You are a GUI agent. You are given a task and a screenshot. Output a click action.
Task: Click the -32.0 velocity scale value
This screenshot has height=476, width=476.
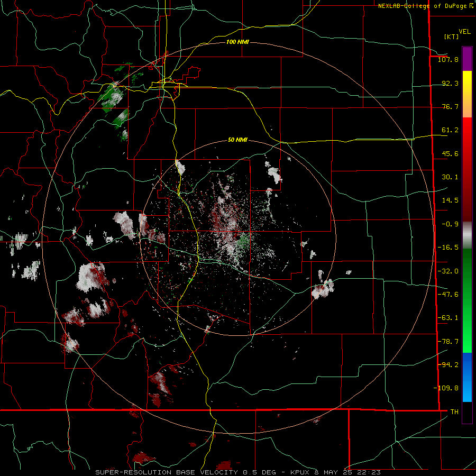[448, 271]
